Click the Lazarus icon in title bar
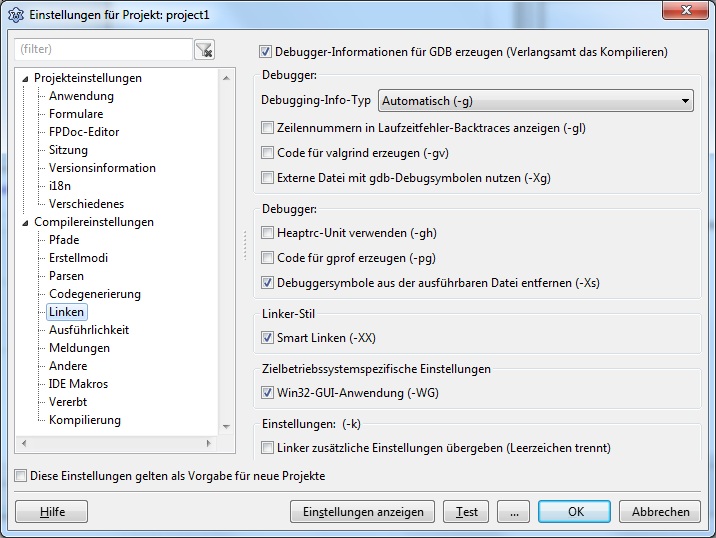This screenshot has width=716, height=538. 15,14
